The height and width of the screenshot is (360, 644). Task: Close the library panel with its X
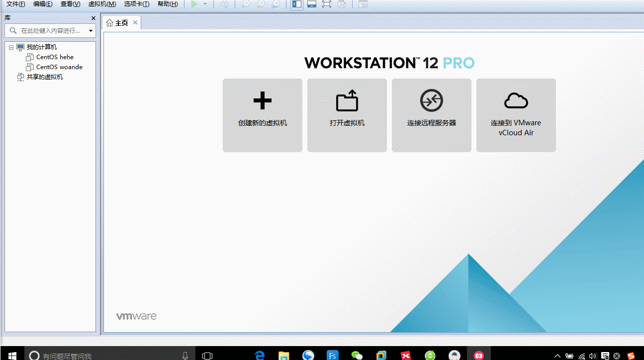tap(93, 18)
